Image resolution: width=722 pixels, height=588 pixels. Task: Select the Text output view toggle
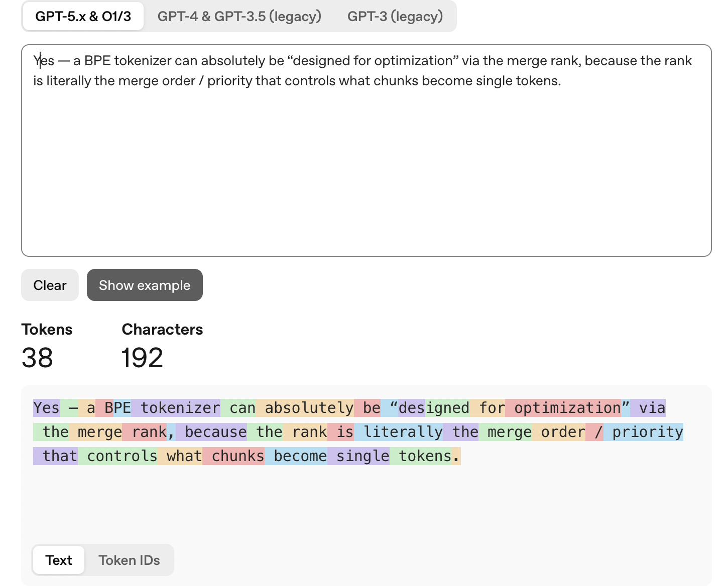[x=59, y=560]
